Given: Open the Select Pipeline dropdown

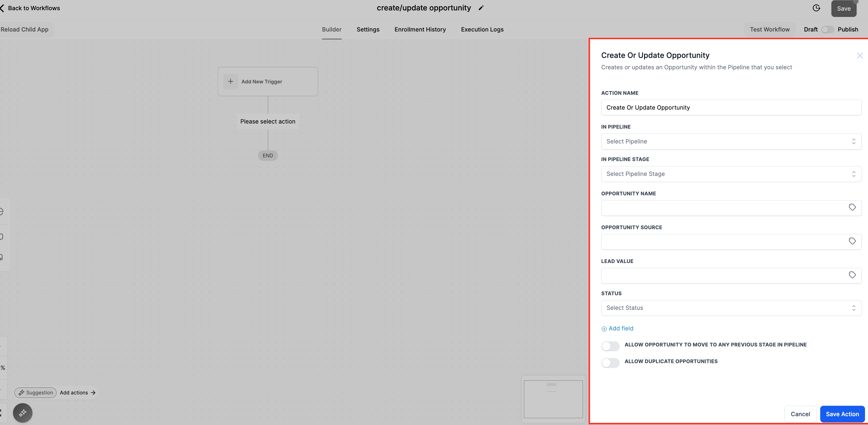Looking at the screenshot, I should pos(731,141).
